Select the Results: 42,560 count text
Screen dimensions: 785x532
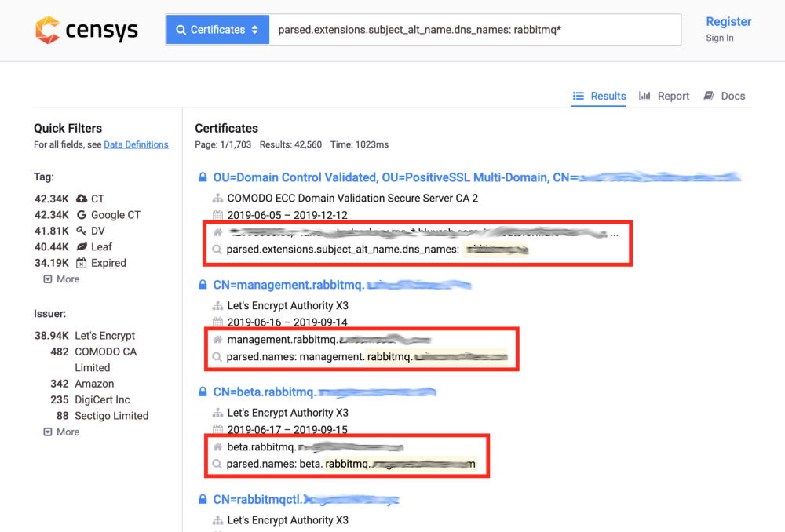click(x=291, y=144)
